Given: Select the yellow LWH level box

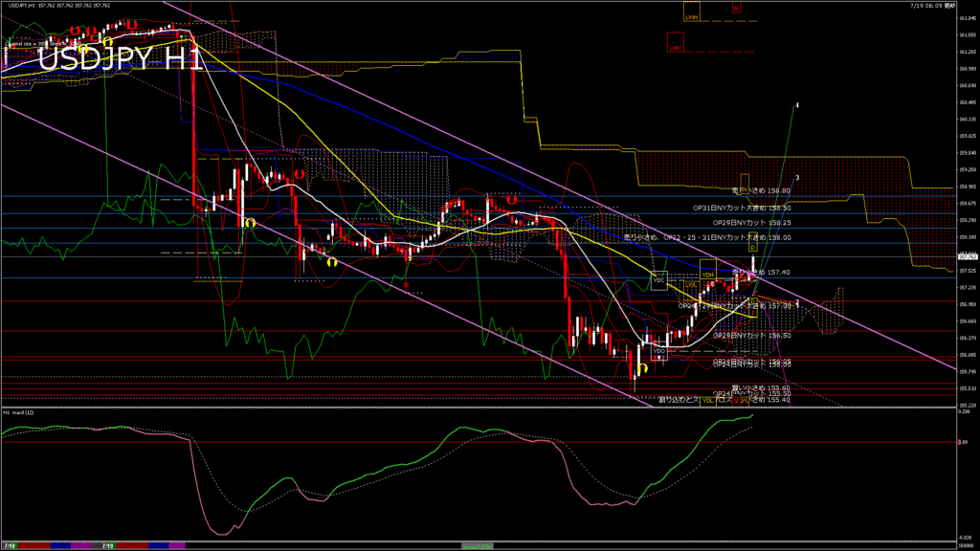Looking at the screenshot, I should tap(691, 12).
